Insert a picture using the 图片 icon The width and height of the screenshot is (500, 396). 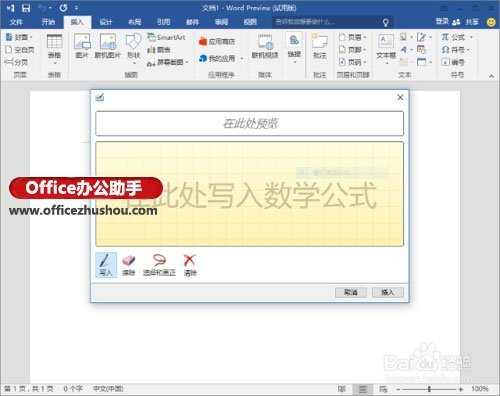82,46
